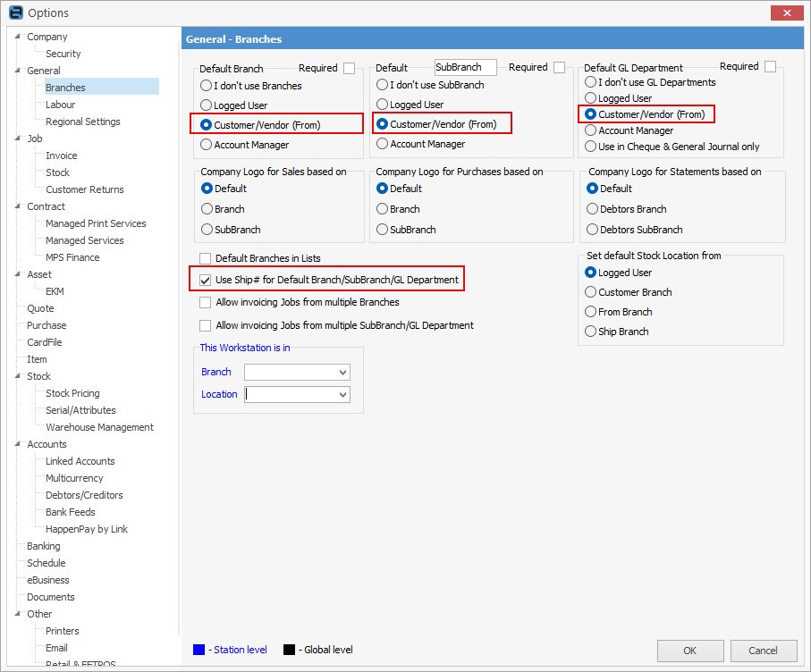Uncheck Use Ship# for Default Branch option
This screenshot has width=811, height=672.
[x=206, y=281]
